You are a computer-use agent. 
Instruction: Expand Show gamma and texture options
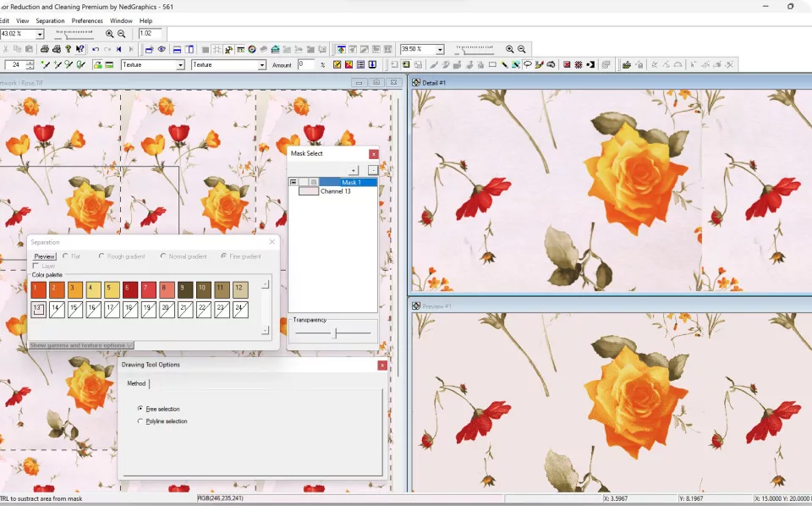pos(80,345)
